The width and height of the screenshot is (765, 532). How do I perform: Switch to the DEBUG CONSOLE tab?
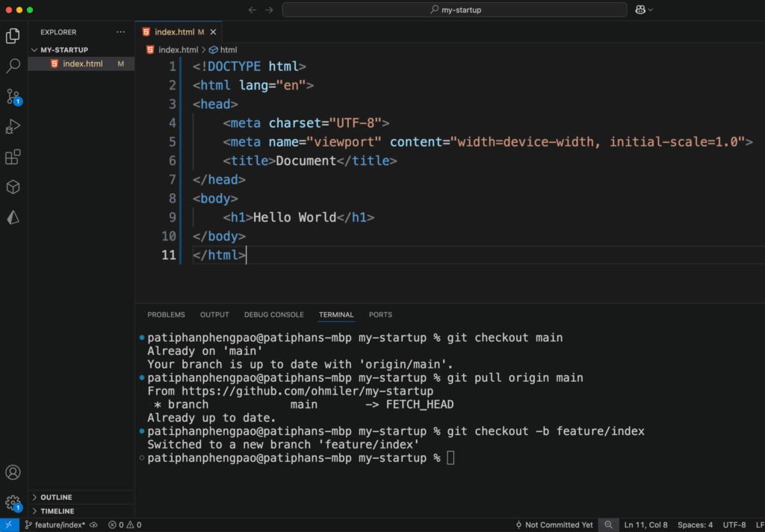tap(273, 315)
